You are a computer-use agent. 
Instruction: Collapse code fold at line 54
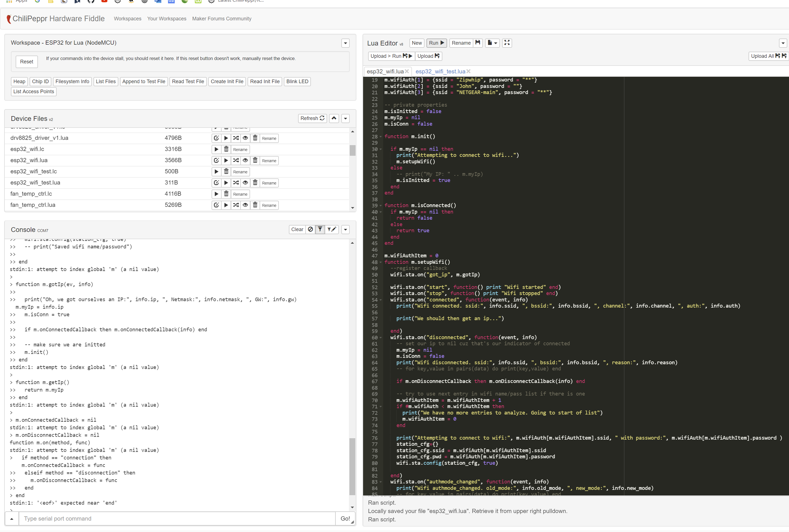pyautogui.click(x=381, y=300)
